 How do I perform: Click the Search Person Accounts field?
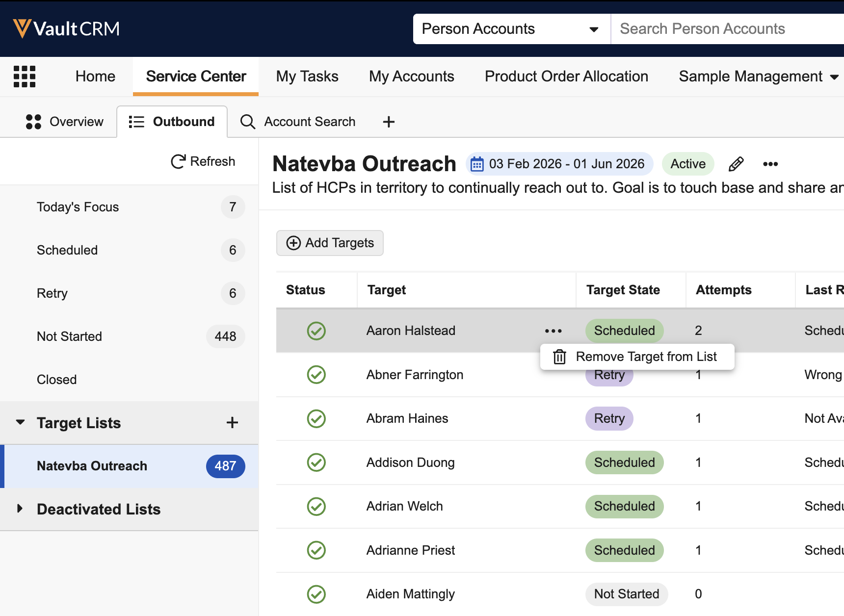click(726, 29)
